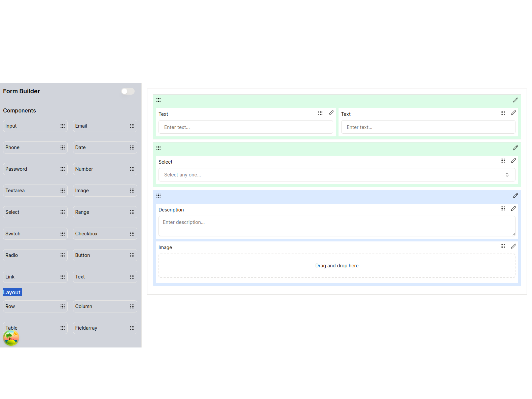Click drag handle of Column layout item
Viewport: 532px width, 399px height.
[132, 306]
